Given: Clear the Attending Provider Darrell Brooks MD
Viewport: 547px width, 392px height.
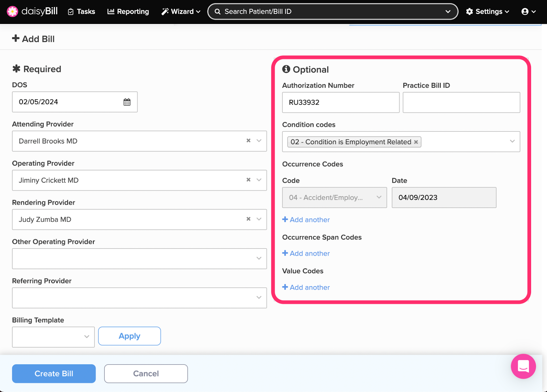Looking at the screenshot, I should click(x=249, y=140).
